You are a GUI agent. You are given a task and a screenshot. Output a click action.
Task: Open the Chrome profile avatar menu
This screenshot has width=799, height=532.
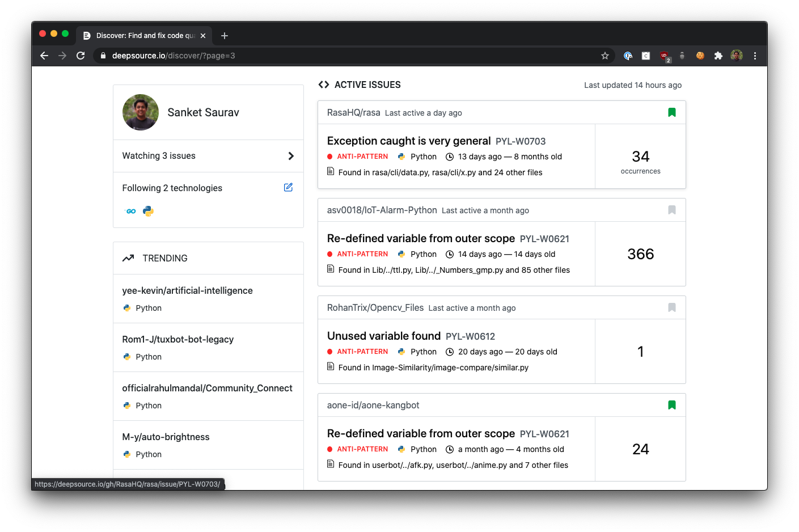736,56
